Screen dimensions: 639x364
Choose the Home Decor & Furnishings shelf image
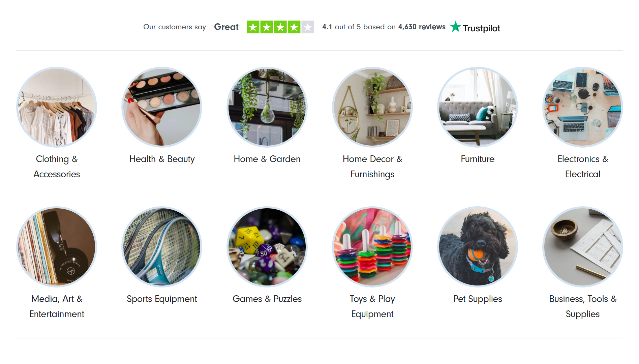click(372, 107)
